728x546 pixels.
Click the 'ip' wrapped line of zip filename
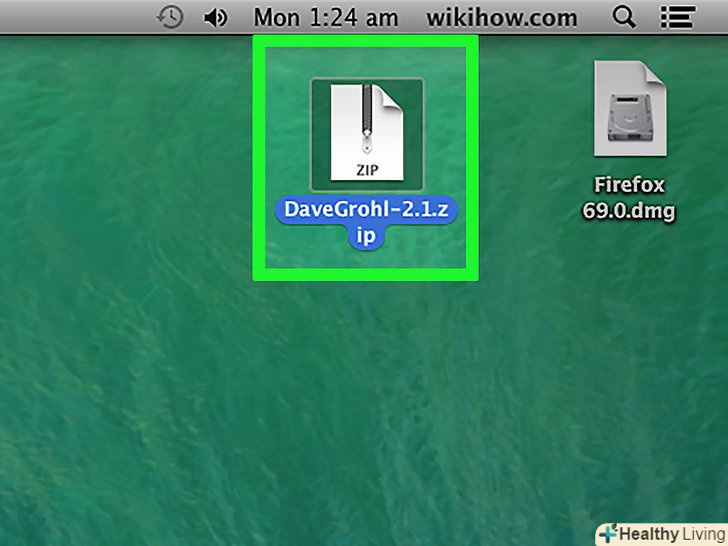pyautogui.click(x=366, y=236)
